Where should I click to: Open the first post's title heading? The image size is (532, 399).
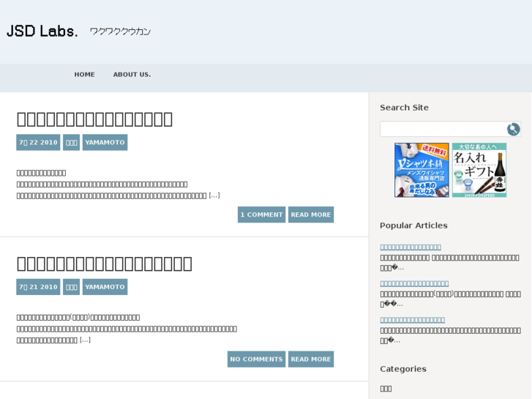pyautogui.click(x=94, y=119)
